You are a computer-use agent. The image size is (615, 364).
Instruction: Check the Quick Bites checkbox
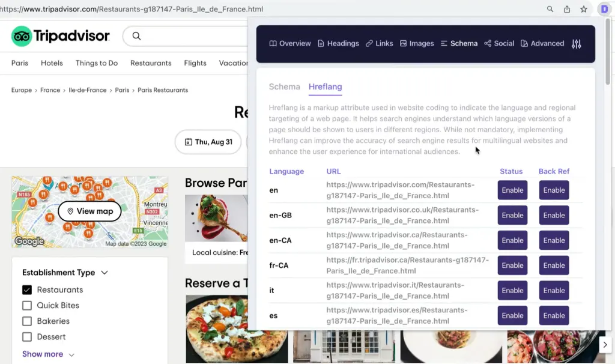tap(27, 306)
